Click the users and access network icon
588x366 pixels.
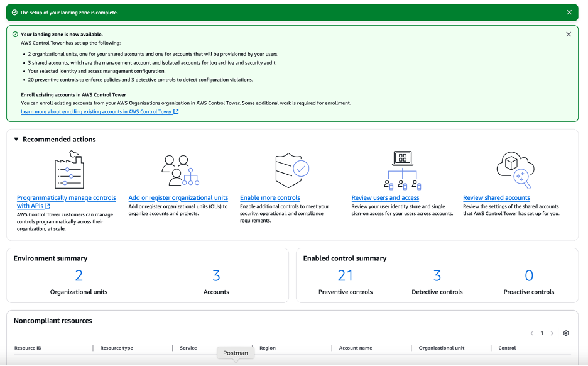click(403, 170)
